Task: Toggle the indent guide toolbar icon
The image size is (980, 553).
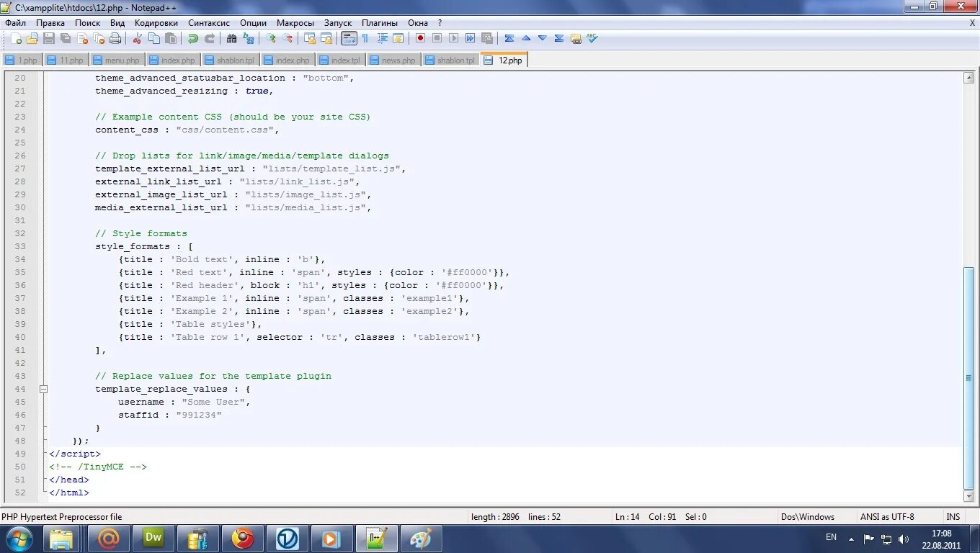Action: pyautogui.click(x=382, y=38)
